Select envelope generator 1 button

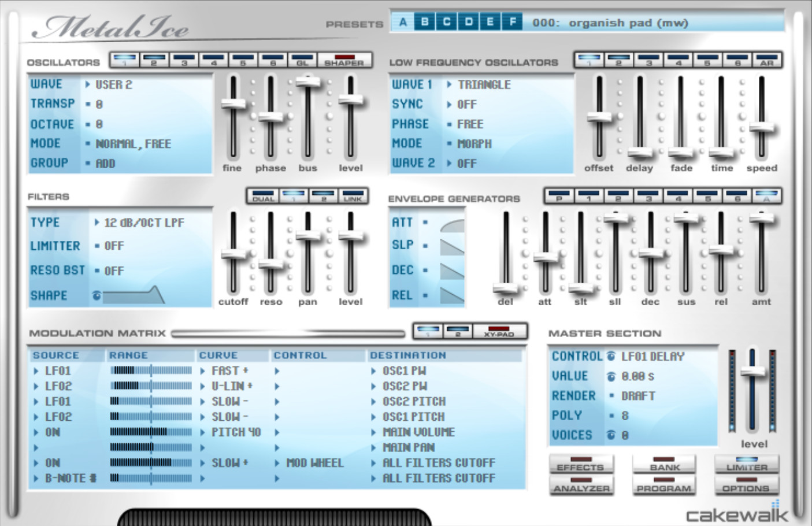click(x=589, y=196)
